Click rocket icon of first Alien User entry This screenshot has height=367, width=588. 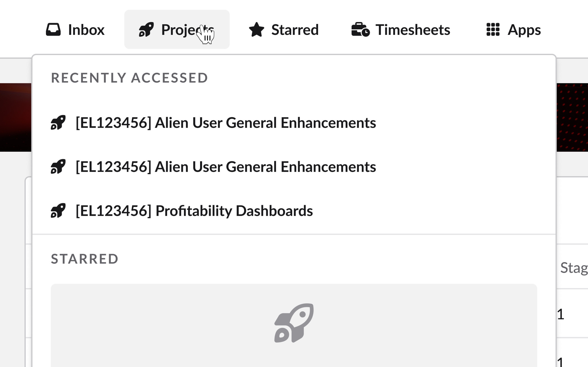click(x=58, y=122)
